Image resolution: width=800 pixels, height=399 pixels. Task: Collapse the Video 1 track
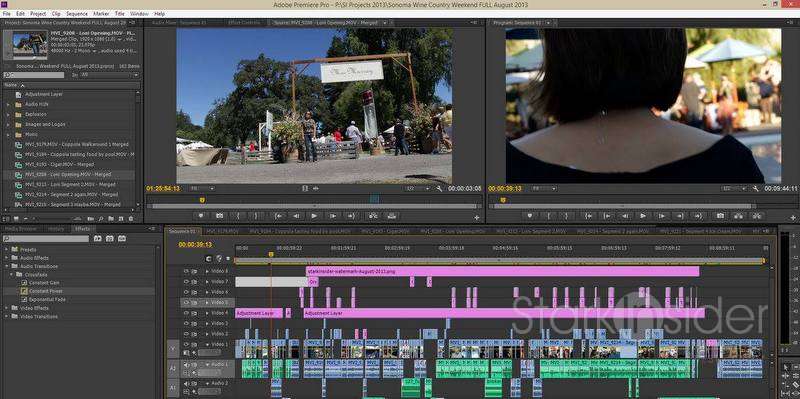(207, 344)
